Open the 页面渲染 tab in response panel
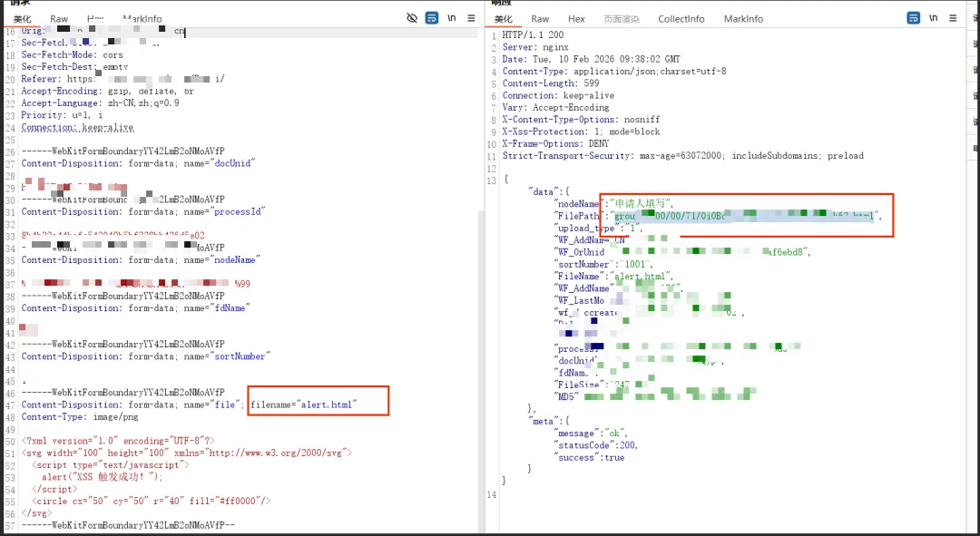 [x=622, y=19]
